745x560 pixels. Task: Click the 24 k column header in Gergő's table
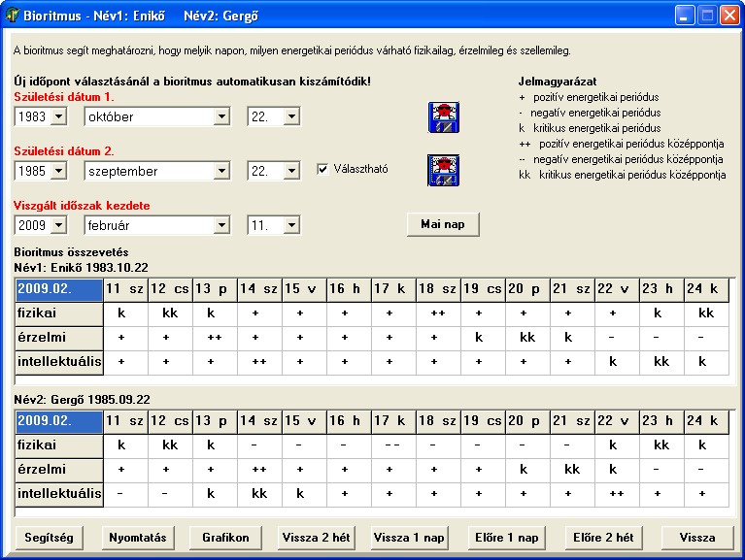[x=706, y=421]
